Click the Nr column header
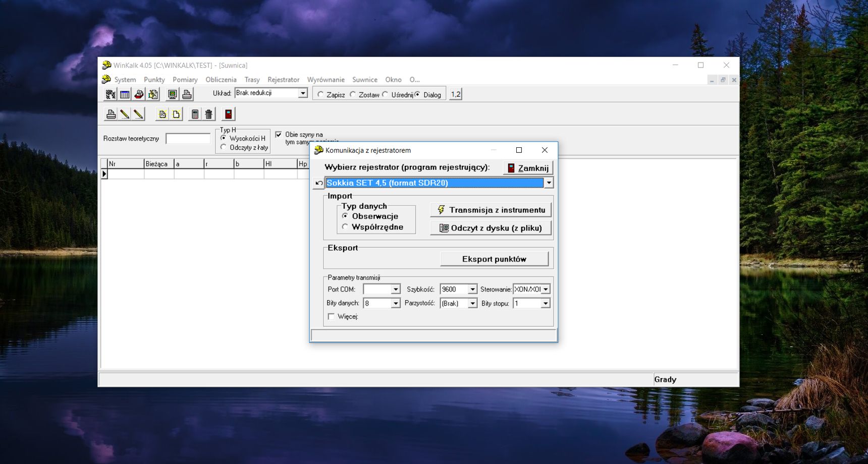Viewport: 868px width, 464px height. (x=126, y=164)
